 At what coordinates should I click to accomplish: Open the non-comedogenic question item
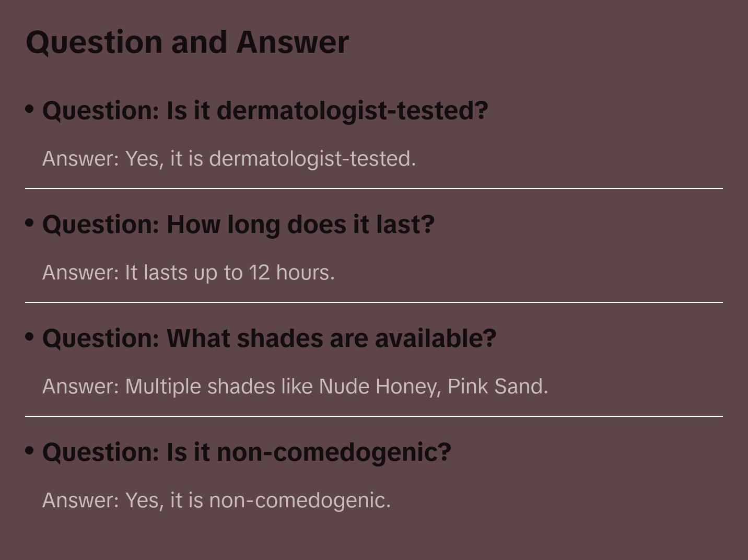coord(247,452)
